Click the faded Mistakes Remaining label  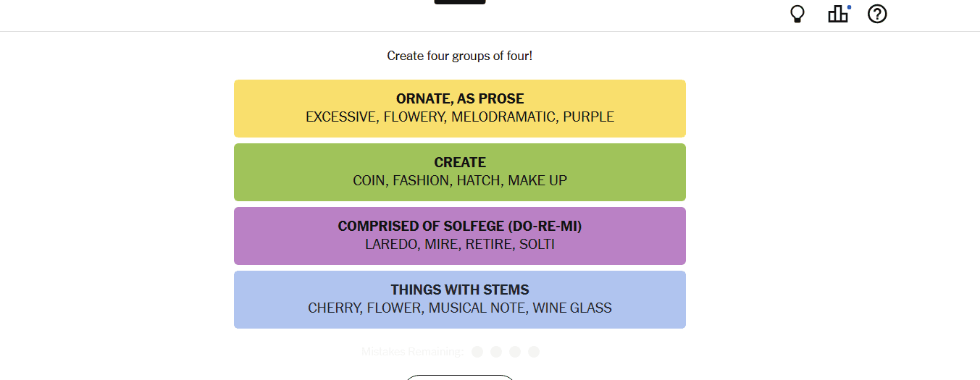412,352
